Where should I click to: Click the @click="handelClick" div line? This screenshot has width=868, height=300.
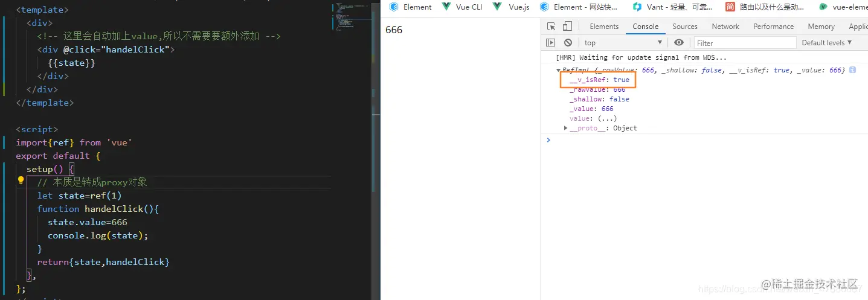click(106, 49)
